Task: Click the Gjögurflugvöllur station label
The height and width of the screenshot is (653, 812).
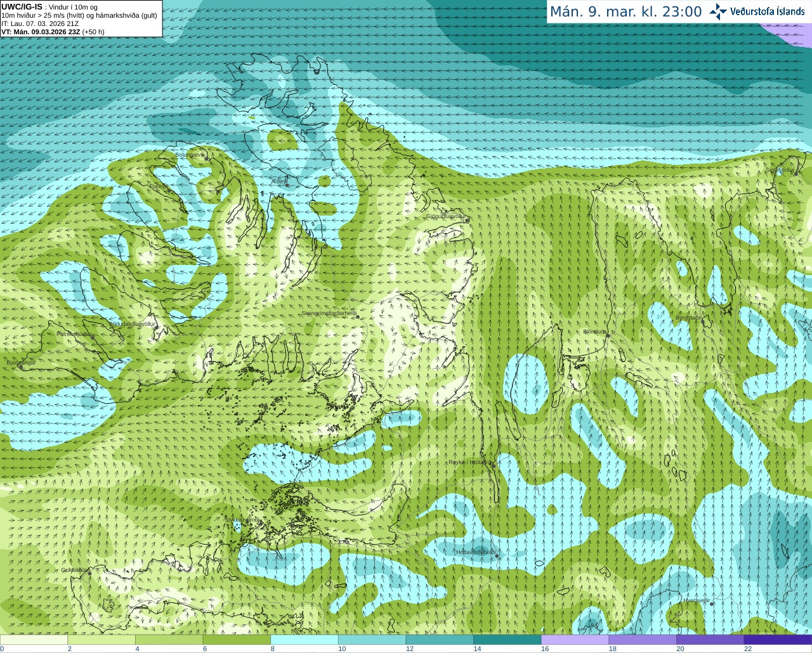Action: pos(445,216)
